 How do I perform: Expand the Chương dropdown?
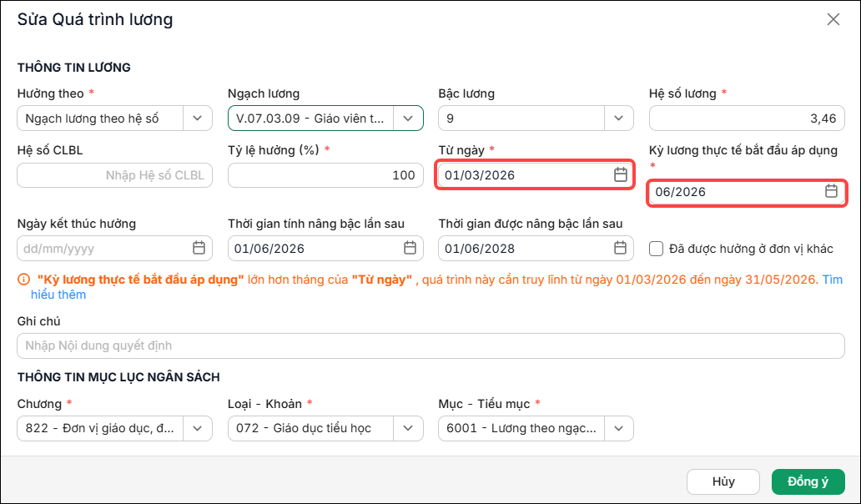[x=198, y=428]
